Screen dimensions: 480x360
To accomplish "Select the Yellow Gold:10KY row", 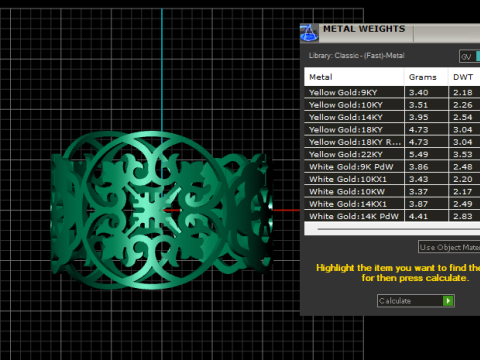I will pyautogui.click(x=392, y=105).
